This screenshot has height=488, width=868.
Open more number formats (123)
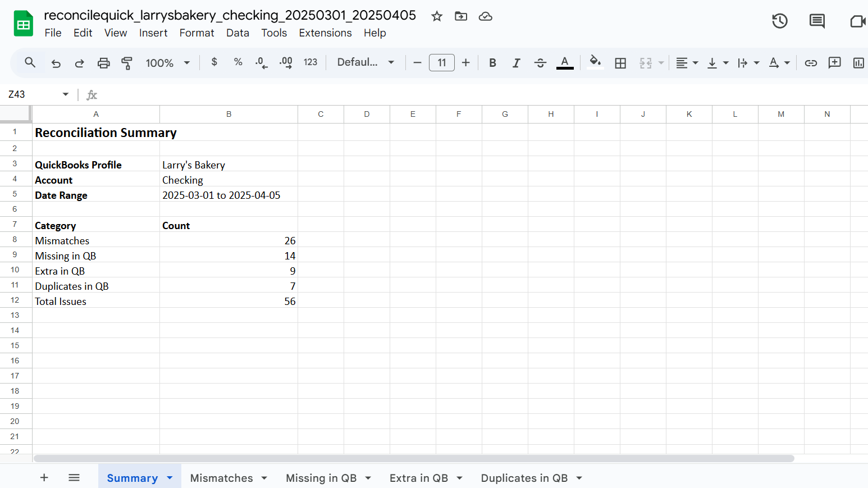click(310, 62)
